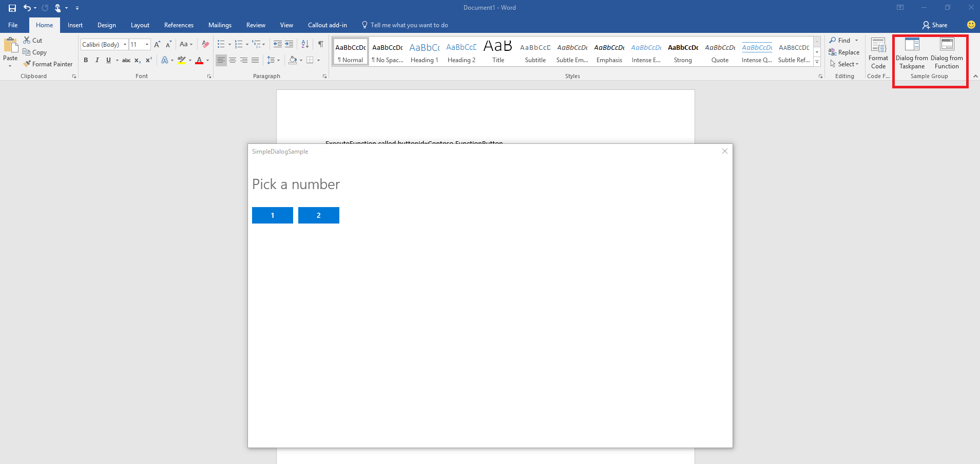Click the text Highlight Color icon

pos(182,60)
